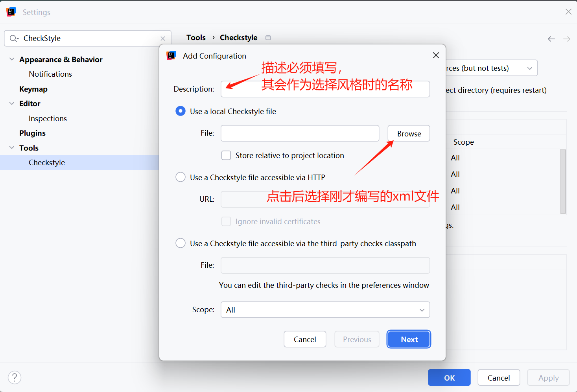
Task: Open the Inspections settings page
Action: point(48,118)
